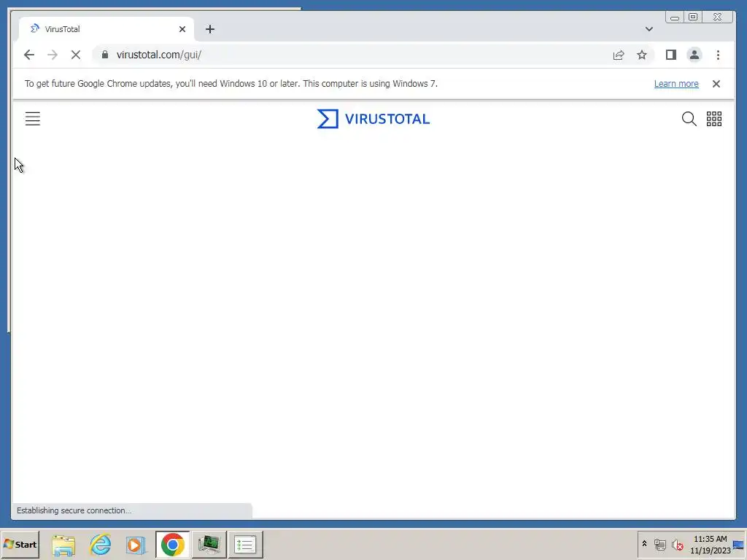Screen dimensions: 747x560
Task: Click the Show desktop button
Action: 739,544
